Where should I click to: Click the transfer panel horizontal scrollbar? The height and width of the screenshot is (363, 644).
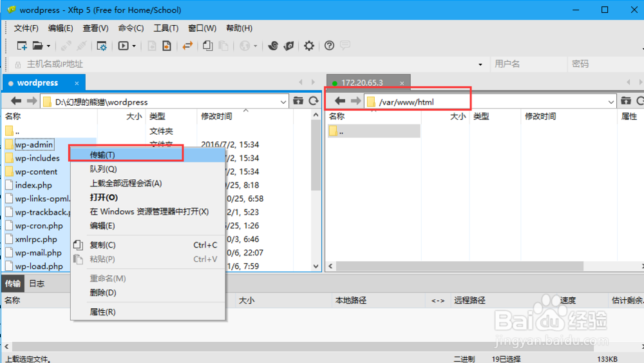pos(303,347)
